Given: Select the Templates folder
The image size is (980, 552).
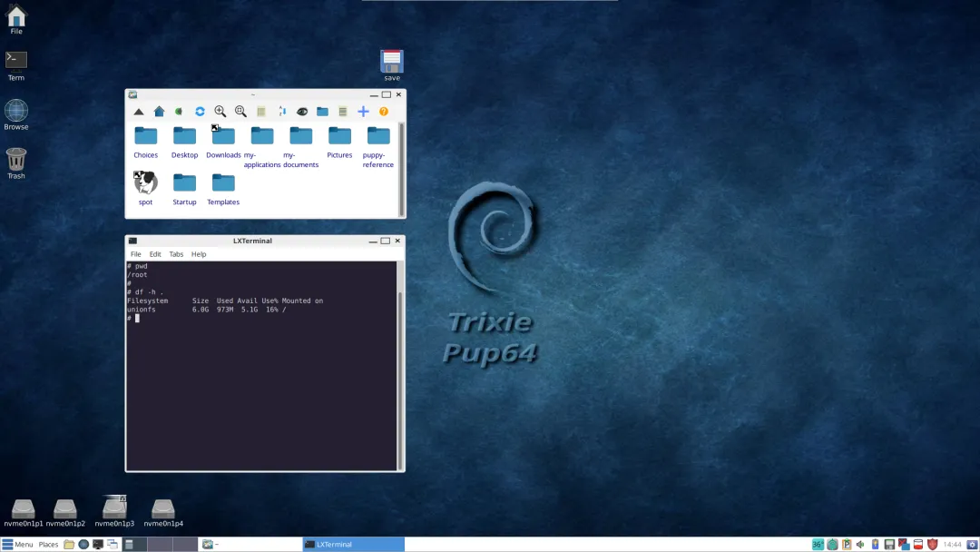Looking at the screenshot, I should (x=223, y=189).
